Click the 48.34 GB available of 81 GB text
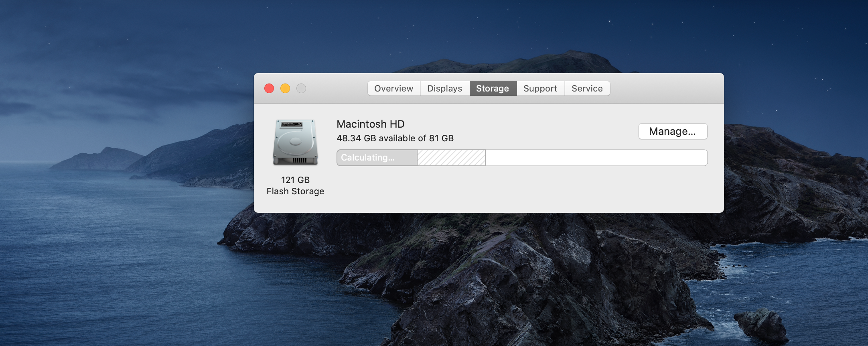Screen dimensions: 868x346 pos(395,138)
